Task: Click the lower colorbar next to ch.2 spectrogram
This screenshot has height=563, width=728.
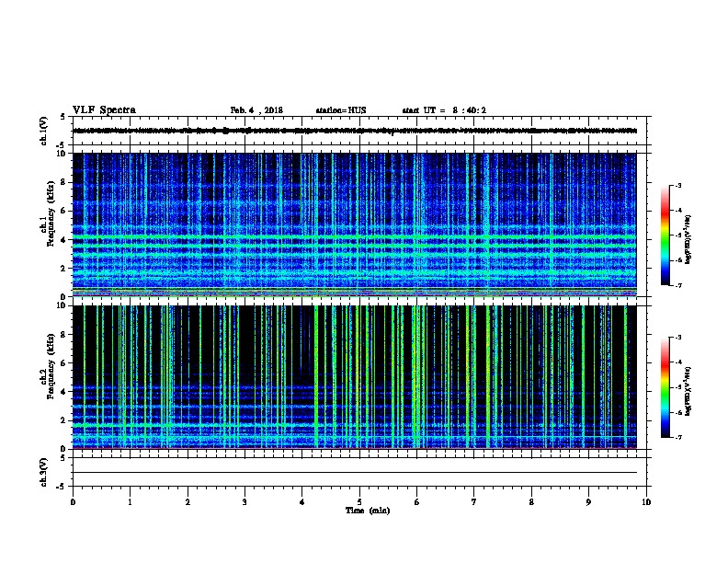Action: pyautogui.click(x=665, y=387)
